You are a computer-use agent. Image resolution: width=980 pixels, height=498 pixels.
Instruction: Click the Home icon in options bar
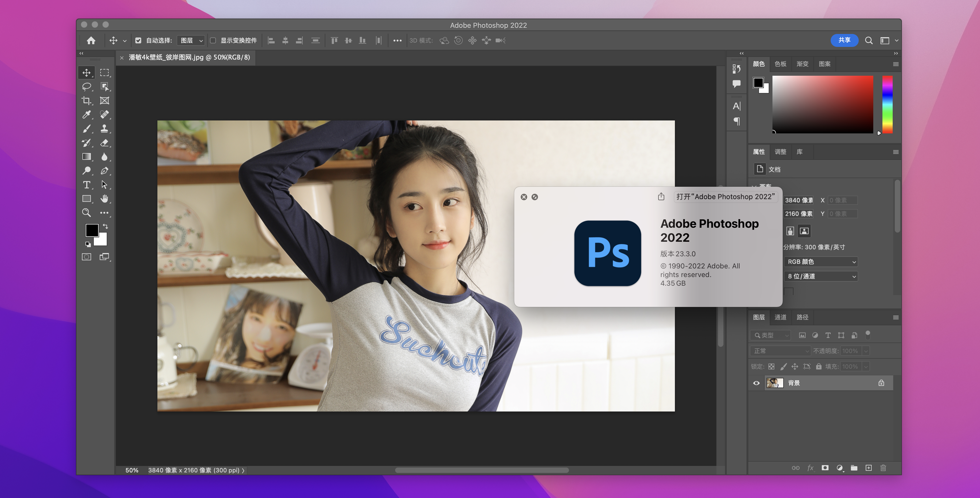coord(91,40)
